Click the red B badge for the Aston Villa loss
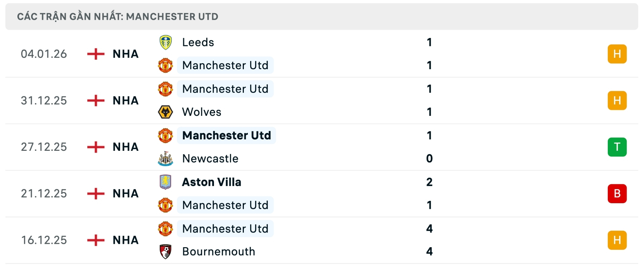This screenshot has width=644, height=266. click(617, 193)
